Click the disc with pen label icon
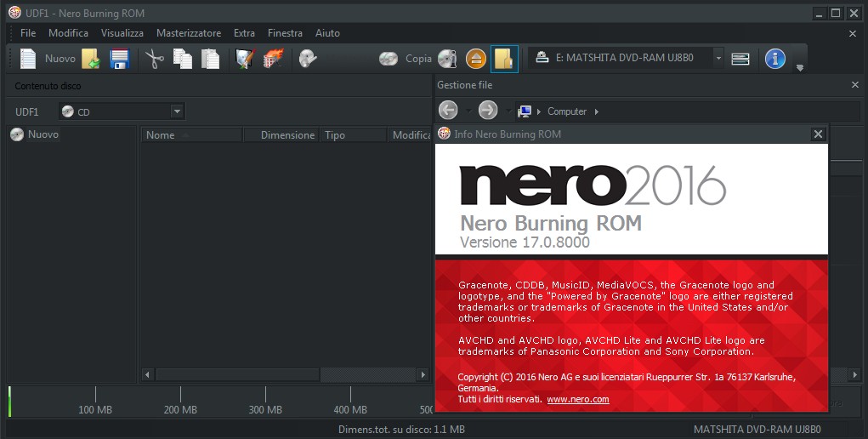This screenshot has width=868, height=439. point(308,58)
